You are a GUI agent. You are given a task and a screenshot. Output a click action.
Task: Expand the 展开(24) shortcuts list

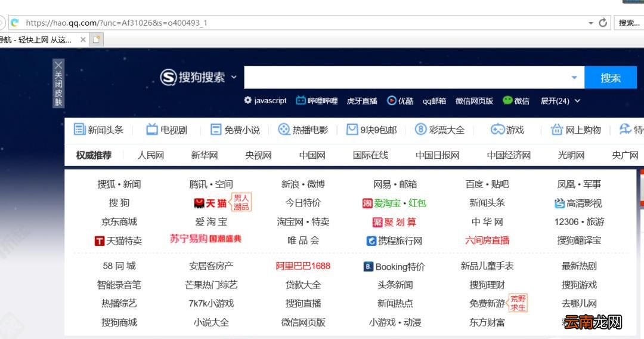click(x=560, y=101)
